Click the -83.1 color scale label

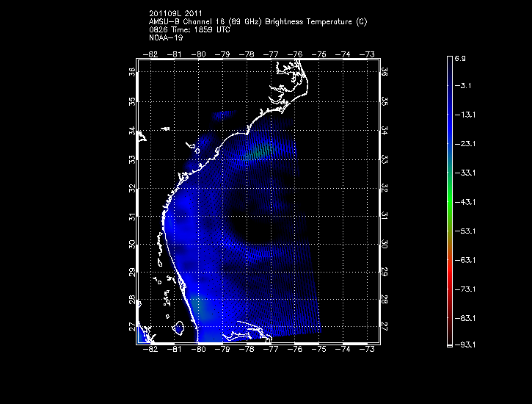(x=464, y=319)
